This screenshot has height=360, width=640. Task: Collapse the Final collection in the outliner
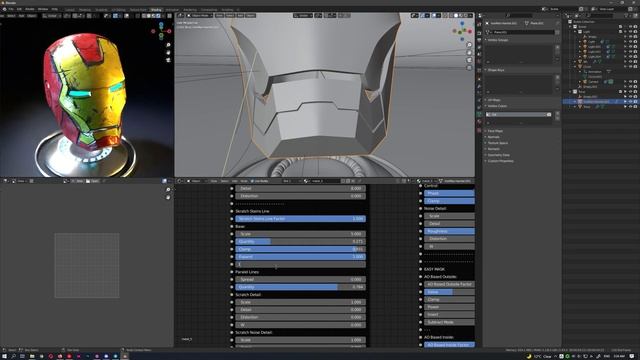[571, 92]
